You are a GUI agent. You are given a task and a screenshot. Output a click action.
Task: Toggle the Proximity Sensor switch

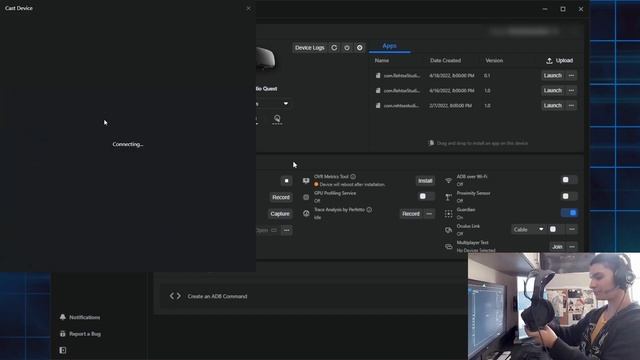pos(569,196)
